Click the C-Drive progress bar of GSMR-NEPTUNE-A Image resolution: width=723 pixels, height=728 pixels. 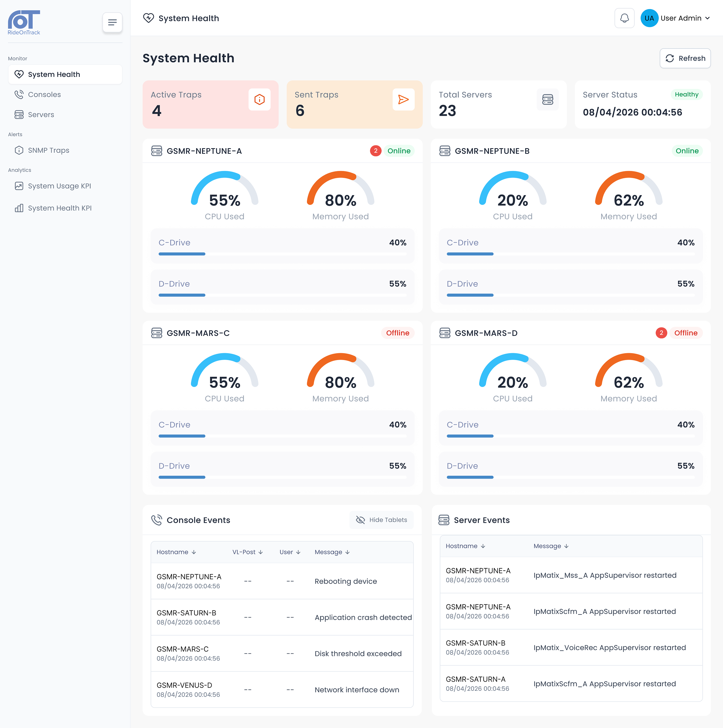click(282, 254)
